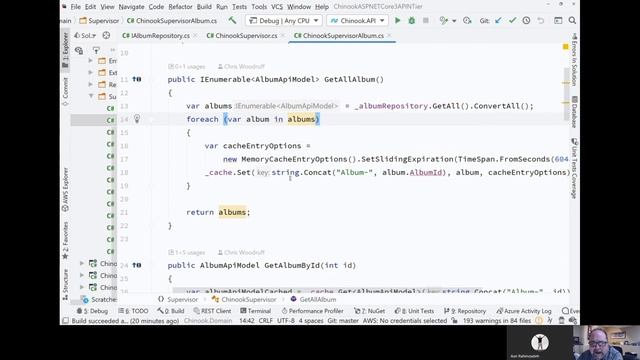Open Database side panel
Screen dimensions: 640x360
(x=574, y=112)
